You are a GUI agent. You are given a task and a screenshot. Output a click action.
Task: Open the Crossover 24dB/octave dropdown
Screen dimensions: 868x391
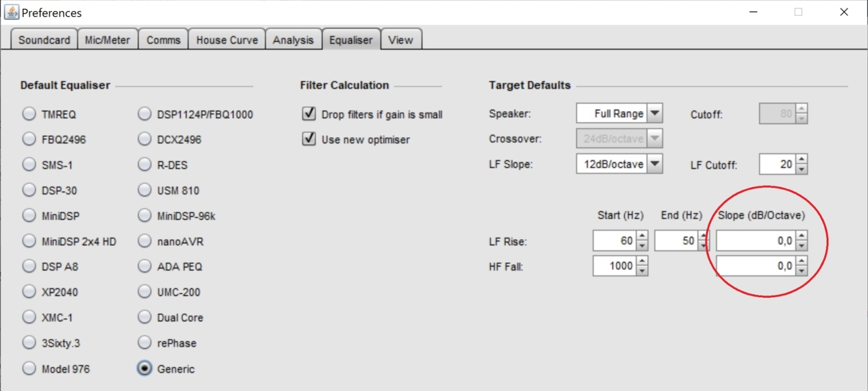(x=619, y=138)
